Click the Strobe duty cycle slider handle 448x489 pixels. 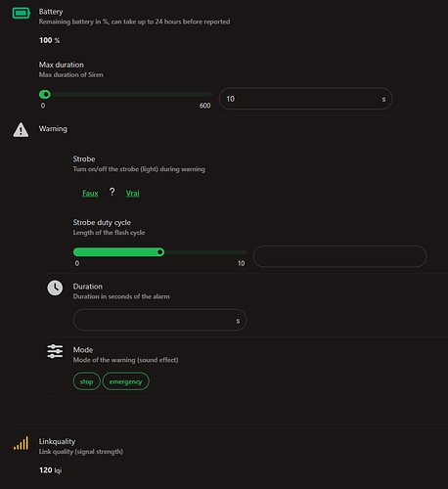point(160,252)
